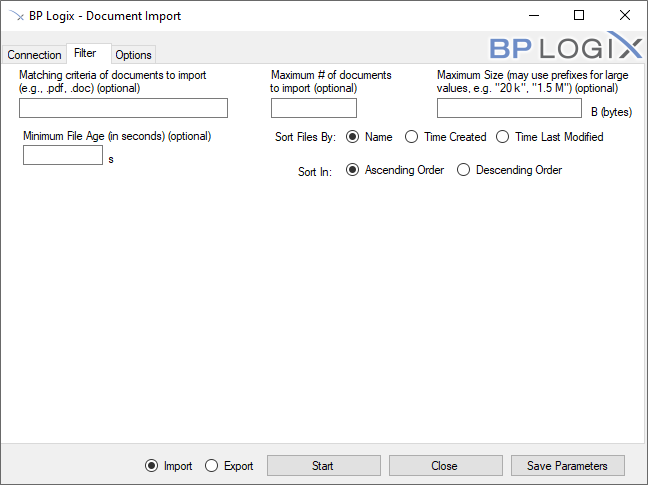Close the window using the title bar X
The image size is (648, 485).
[624, 16]
